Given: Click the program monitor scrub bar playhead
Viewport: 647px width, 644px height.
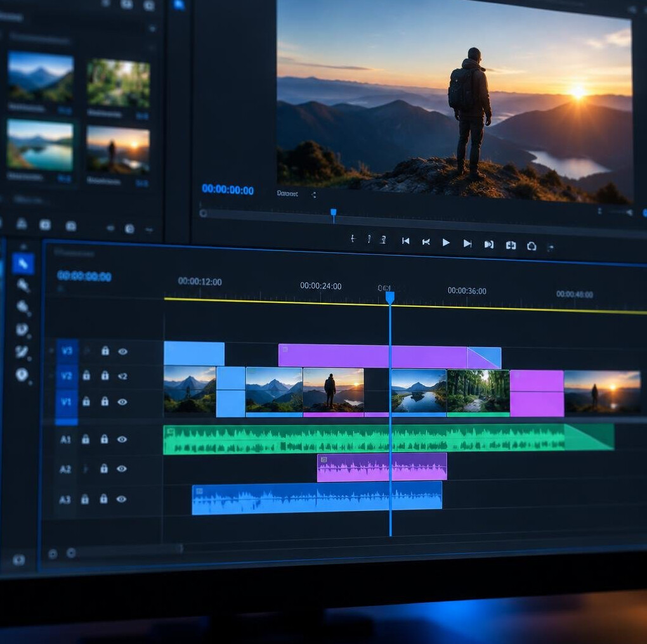Looking at the screenshot, I should [x=334, y=214].
